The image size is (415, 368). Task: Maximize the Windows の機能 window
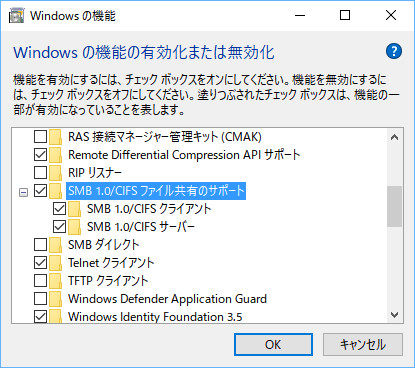point(345,15)
